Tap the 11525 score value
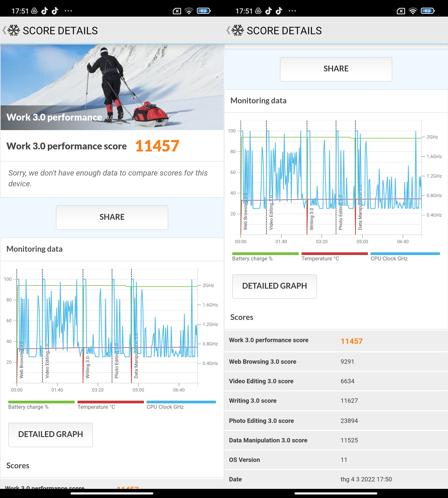448x498 pixels. (x=349, y=440)
